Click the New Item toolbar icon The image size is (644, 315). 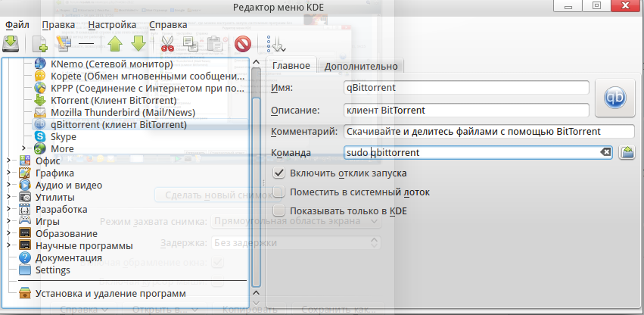click(39, 44)
